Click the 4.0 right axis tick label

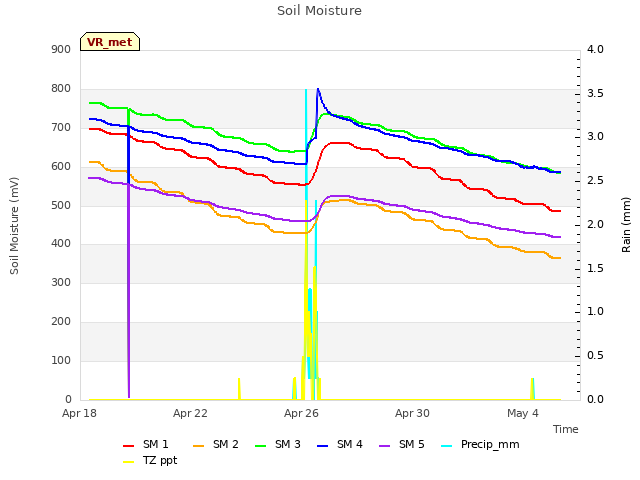pos(595,49)
